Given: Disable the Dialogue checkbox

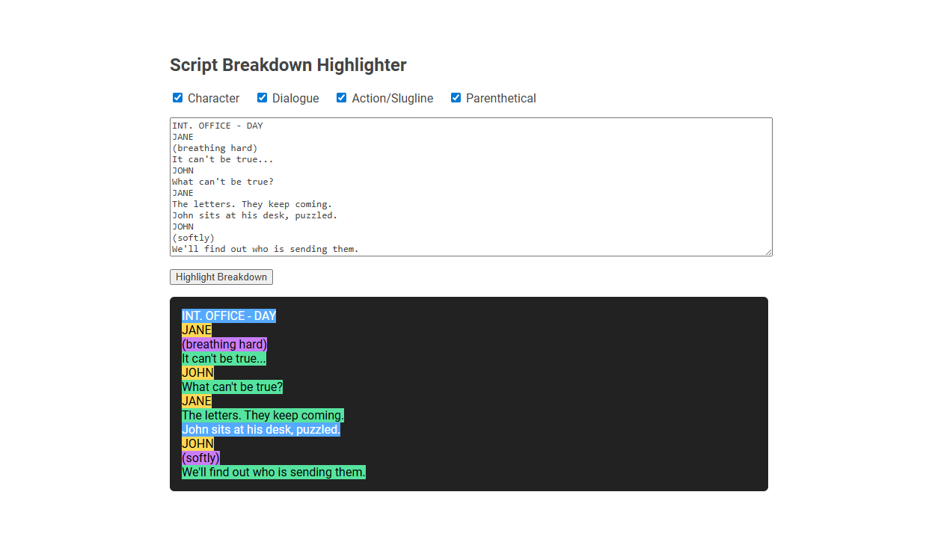Looking at the screenshot, I should point(262,97).
